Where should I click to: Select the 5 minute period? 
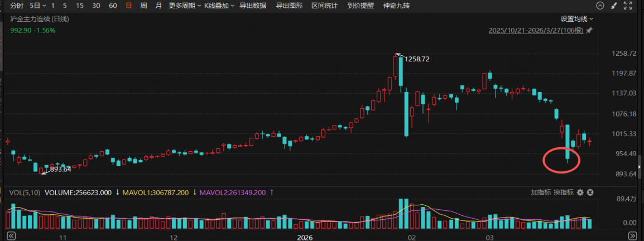tap(65, 6)
